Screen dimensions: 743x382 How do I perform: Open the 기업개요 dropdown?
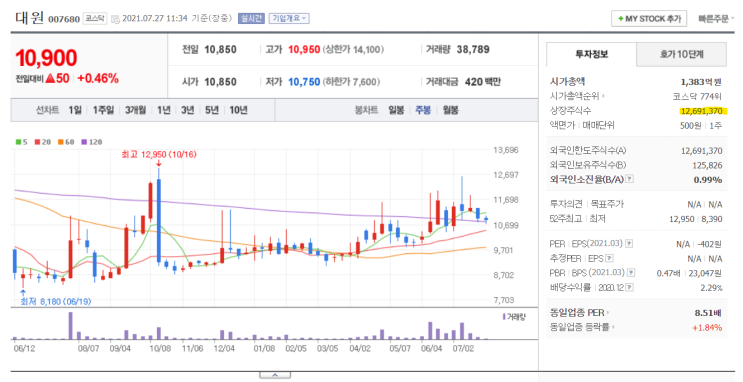(289, 18)
